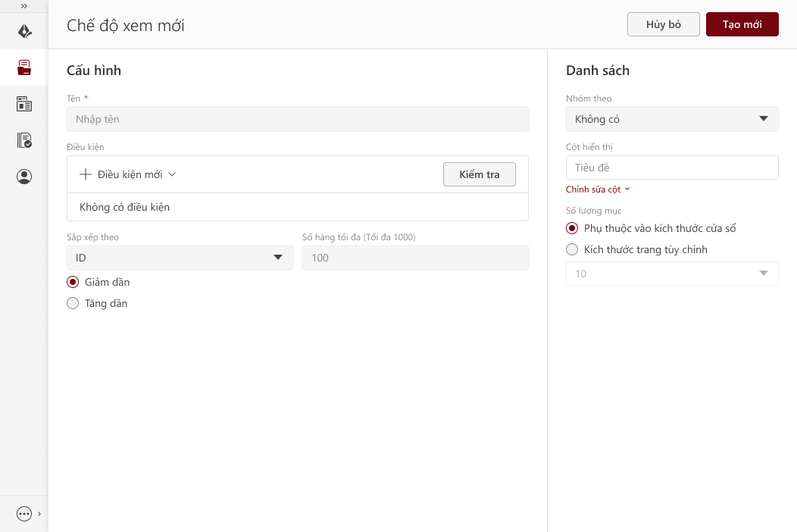Choose Kích thước trang tùy chỉnh option
This screenshot has width=797, height=532.
click(x=572, y=249)
